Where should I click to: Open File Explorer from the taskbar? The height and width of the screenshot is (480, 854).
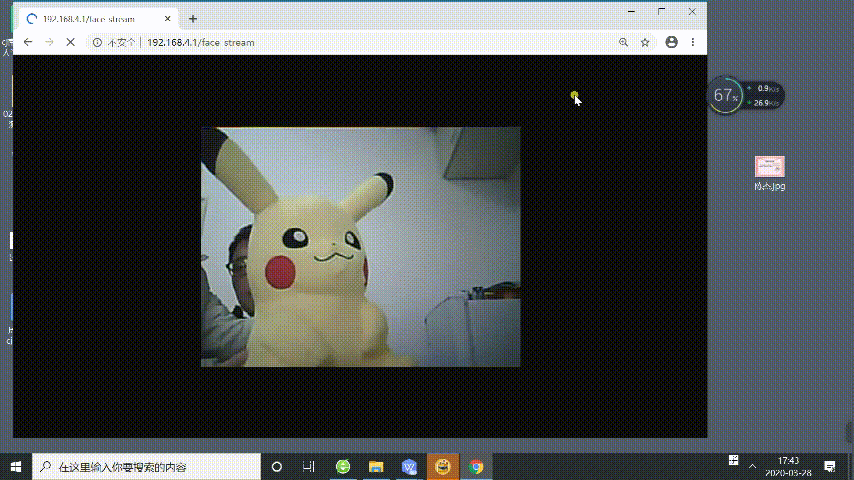[x=376, y=467]
